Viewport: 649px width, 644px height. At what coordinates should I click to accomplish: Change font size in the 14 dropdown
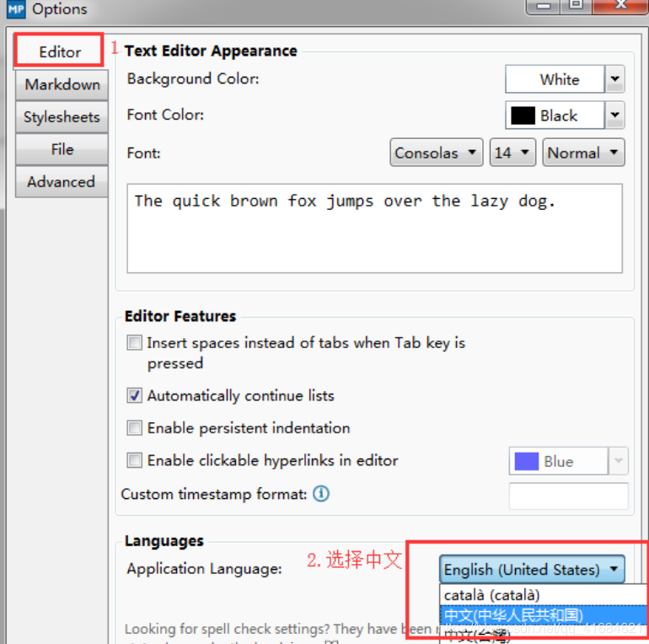point(512,153)
